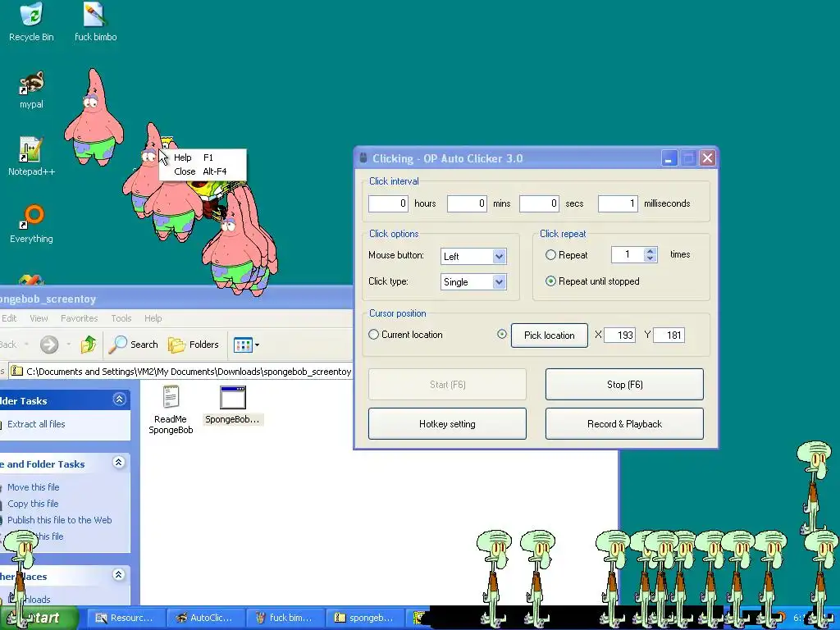The image size is (840, 630).
Task: Switch to Resourc... taskbar button
Action: coord(125,618)
